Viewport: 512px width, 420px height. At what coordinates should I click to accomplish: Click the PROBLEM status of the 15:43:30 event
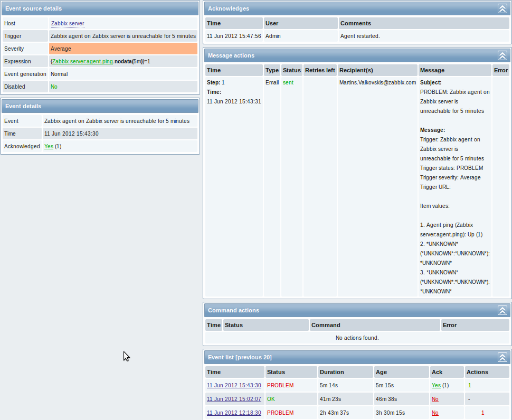click(x=280, y=385)
